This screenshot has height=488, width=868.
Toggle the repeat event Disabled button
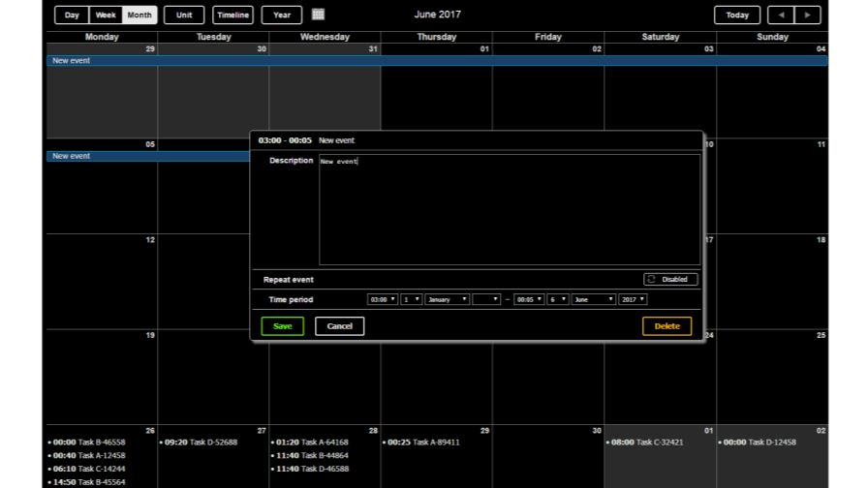670,280
